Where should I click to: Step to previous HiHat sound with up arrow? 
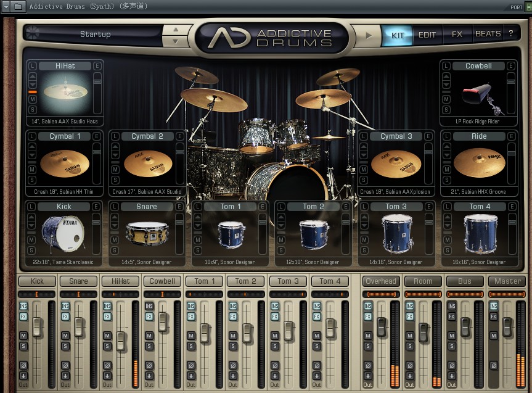(33, 77)
